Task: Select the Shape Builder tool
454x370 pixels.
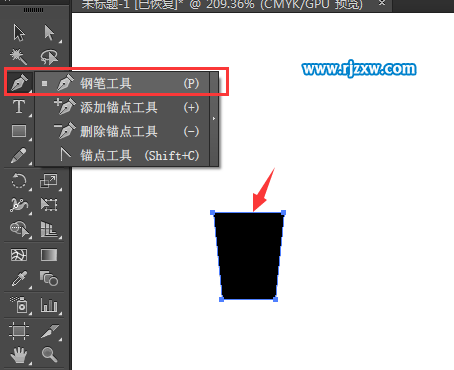Action: coord(19,229)
